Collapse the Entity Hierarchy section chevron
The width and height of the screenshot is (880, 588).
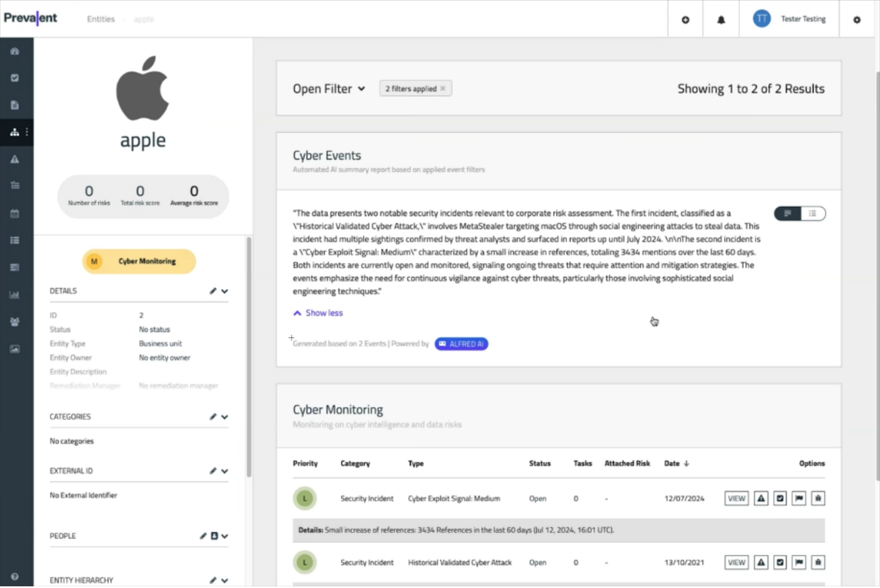pos(225,581)
